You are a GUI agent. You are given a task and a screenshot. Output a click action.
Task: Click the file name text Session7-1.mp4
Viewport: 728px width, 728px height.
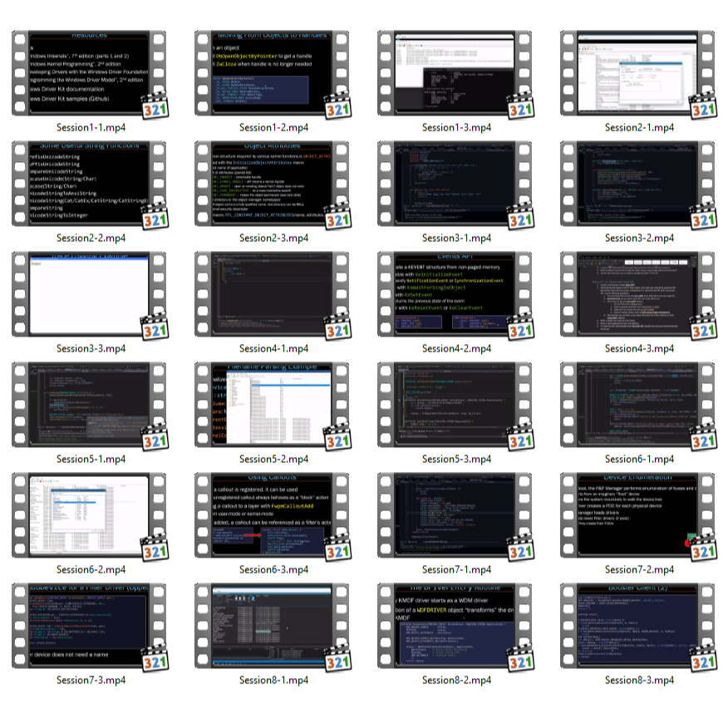[457, 569]
